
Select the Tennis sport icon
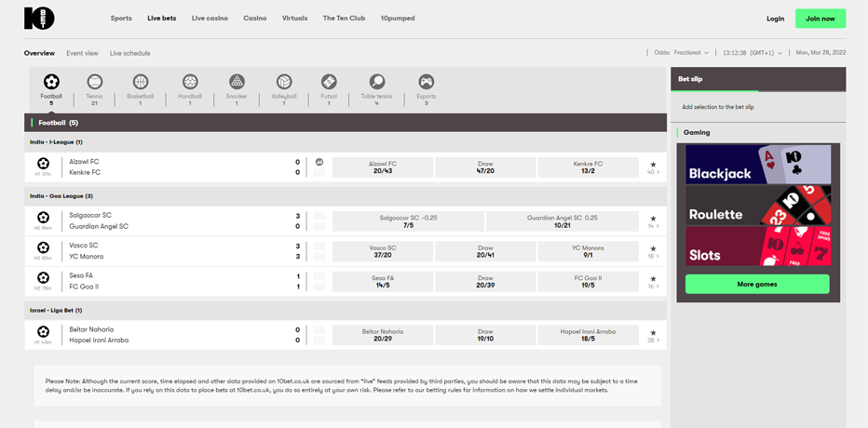[95, 83]
